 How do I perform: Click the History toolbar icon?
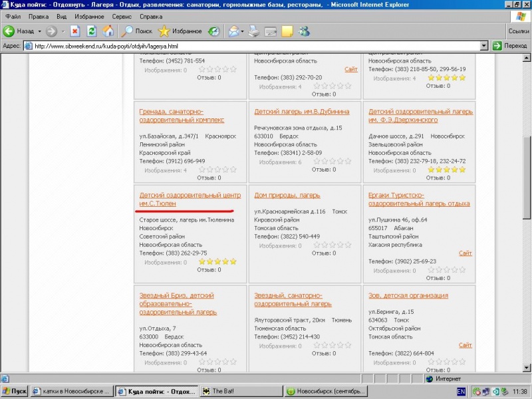[214, 31]
